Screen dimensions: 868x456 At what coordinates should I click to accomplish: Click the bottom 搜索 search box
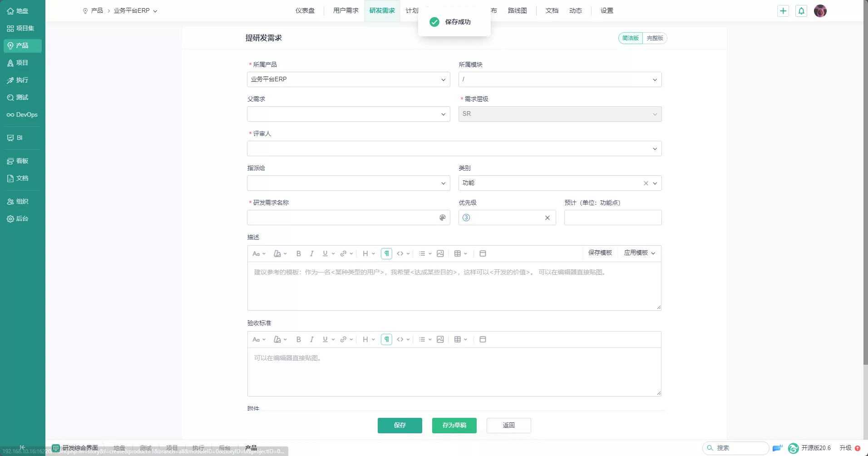pyautogui.click(x=735, y=448)
